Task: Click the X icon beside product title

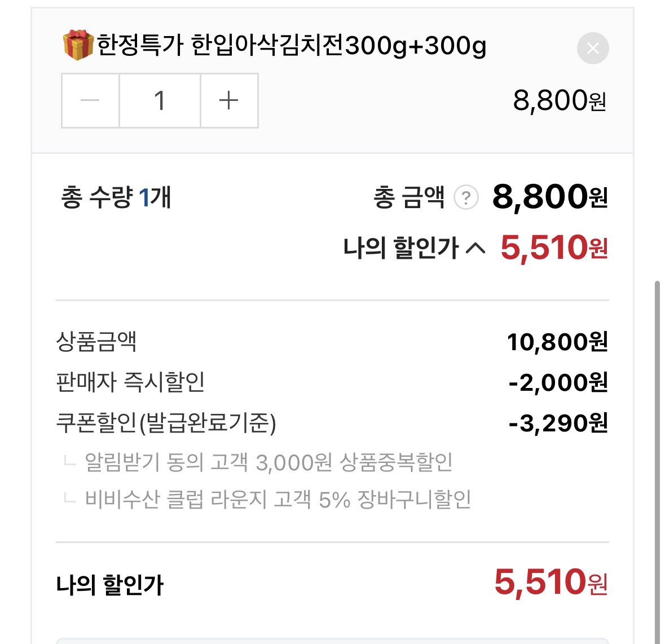Action: point(592,48)
